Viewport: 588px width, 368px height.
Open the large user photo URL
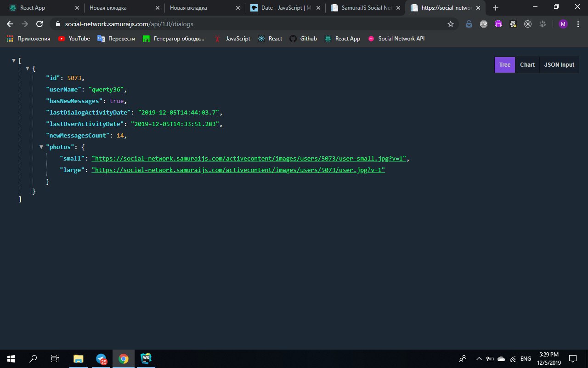[x=238, y=170]
